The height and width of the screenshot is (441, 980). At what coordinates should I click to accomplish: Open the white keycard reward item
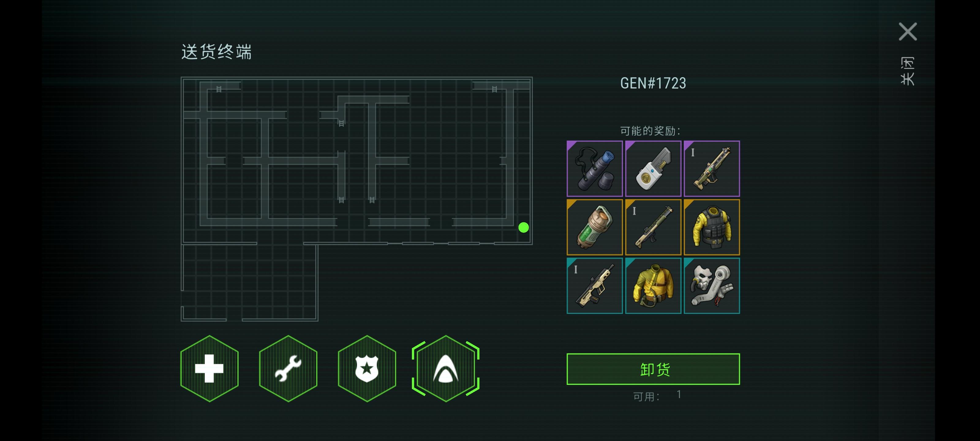653,168
